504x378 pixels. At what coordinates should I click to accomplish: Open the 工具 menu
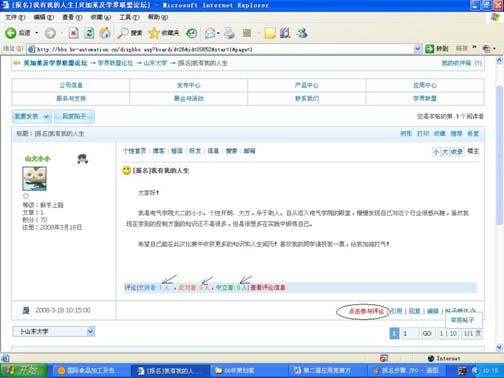129,17
